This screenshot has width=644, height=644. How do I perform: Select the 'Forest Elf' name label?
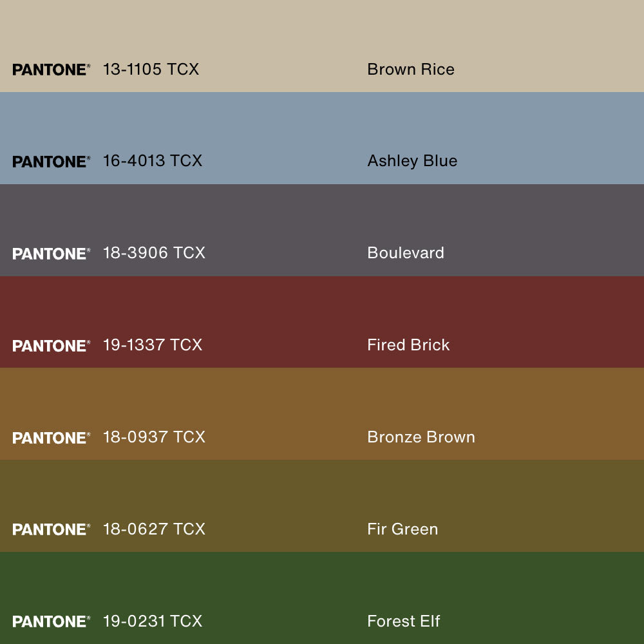(403, 621)
